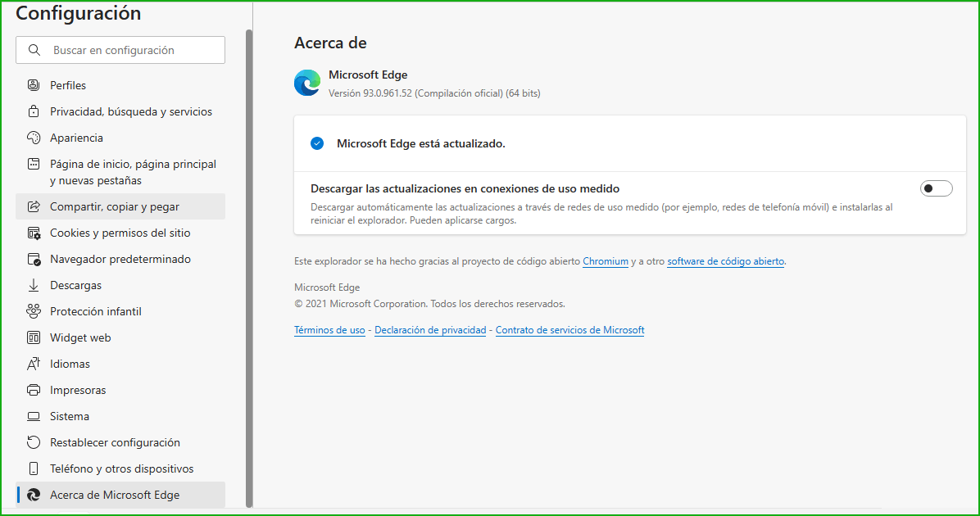This screenshot has width=980, height=516.
Task: Click the Widget web icon
Action: coord(34,337)
